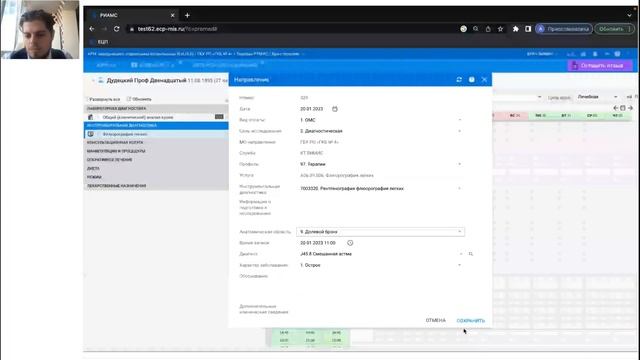Open browser zoom magnifier icon in address bar
This screenshot has width=640, height=360.
tap(476, 29)
